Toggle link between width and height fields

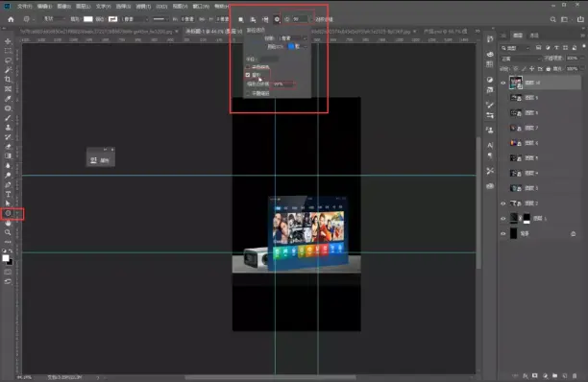pyautogui.click(x=202, y=19)
